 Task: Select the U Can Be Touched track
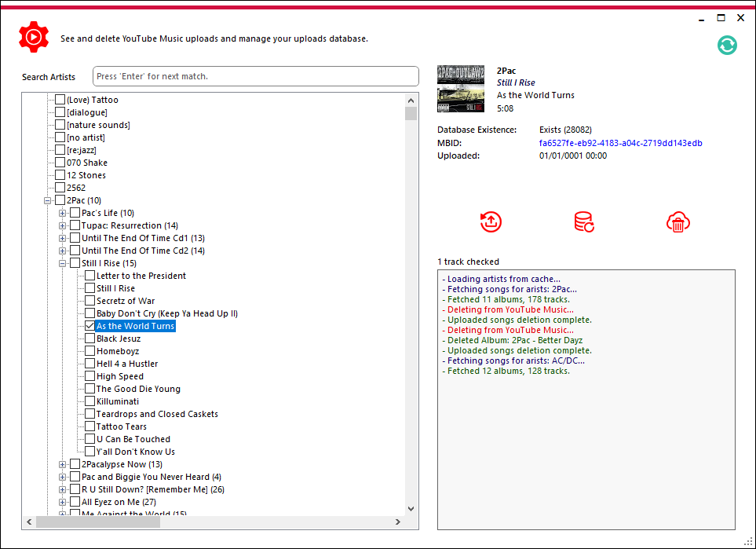tap(133, 438)
